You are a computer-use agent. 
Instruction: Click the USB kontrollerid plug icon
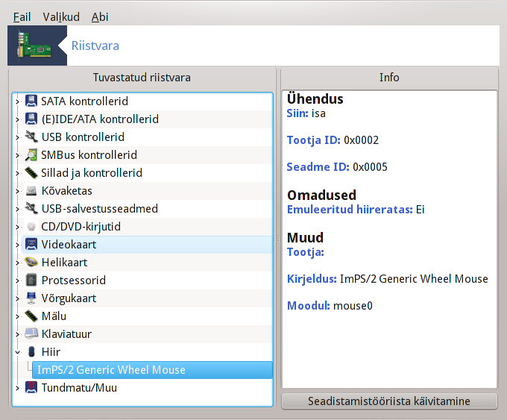tap(31, 137)
